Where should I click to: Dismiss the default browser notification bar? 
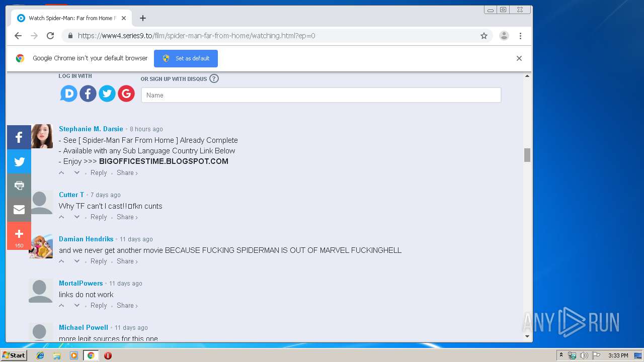click(x=519, y=58)
